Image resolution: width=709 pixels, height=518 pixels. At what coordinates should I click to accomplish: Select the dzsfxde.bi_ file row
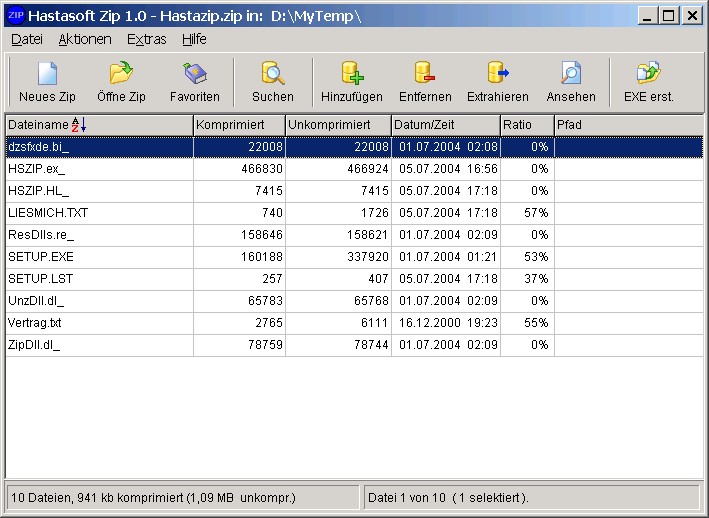click(354, 147)
